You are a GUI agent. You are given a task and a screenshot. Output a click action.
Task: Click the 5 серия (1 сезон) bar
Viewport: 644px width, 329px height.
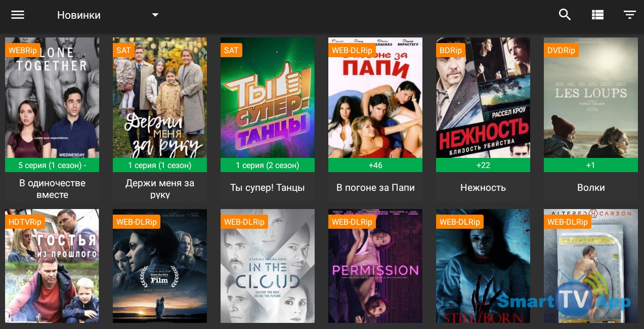(x=52, y=165)
